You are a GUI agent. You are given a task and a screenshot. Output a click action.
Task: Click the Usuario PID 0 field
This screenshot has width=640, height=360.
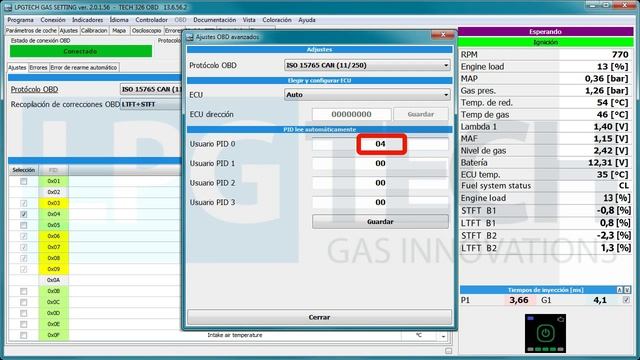tap(380, 144)
